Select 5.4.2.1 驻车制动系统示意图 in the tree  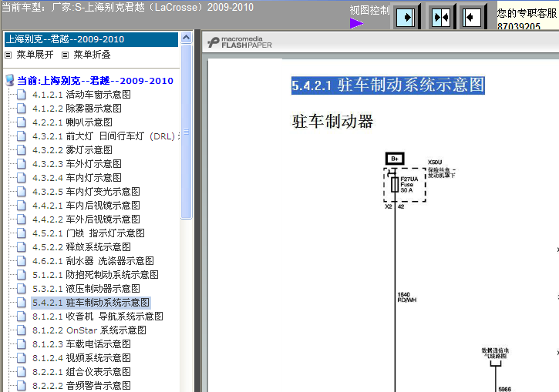click(90, 303)
